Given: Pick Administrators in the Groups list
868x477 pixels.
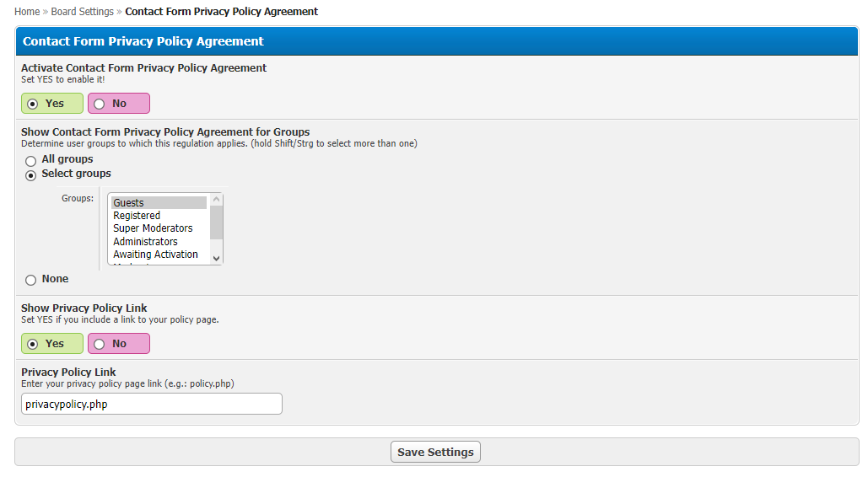Looking at the screenshot, I should pos(145,242).
